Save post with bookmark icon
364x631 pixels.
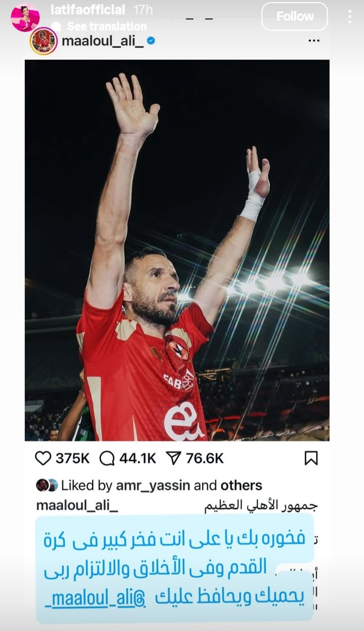tap(311, 458)
